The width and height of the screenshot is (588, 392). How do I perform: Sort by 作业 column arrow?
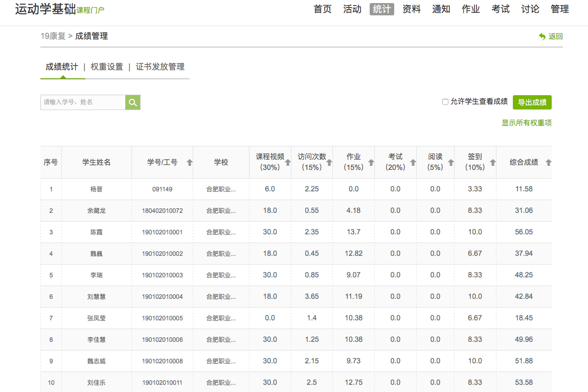(371, 163)
